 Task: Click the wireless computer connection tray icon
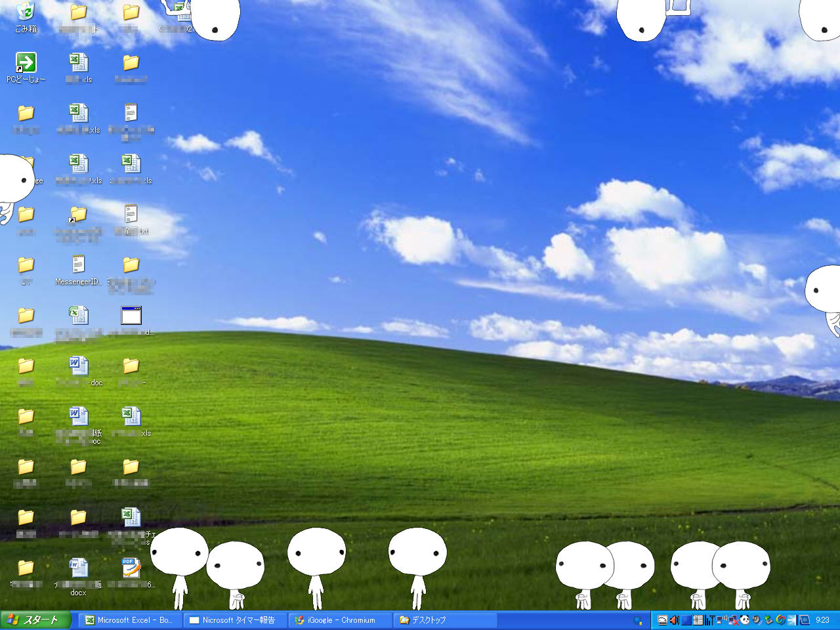click(721, 620)
